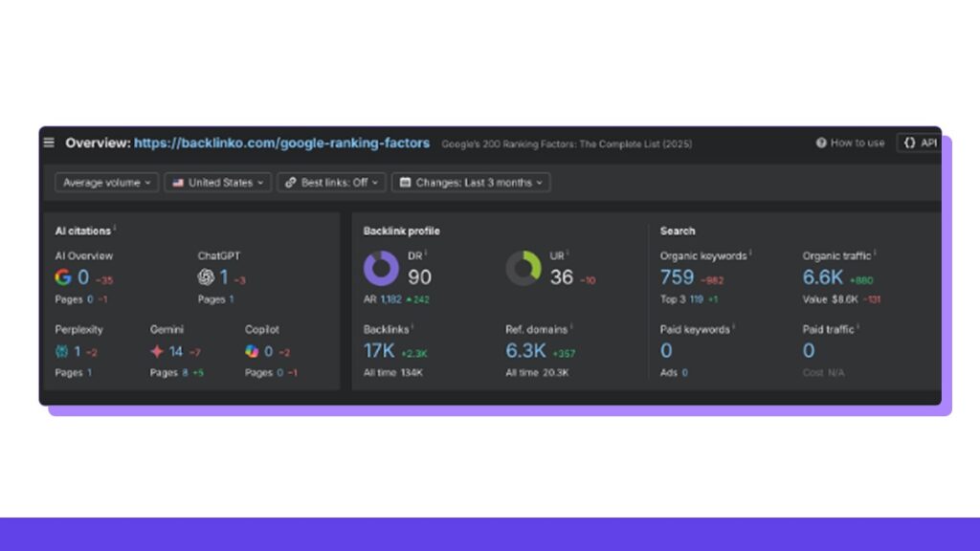980x551 pixels.
Task: Select the Perplexity icon
Action: click(x=61, y=351)
